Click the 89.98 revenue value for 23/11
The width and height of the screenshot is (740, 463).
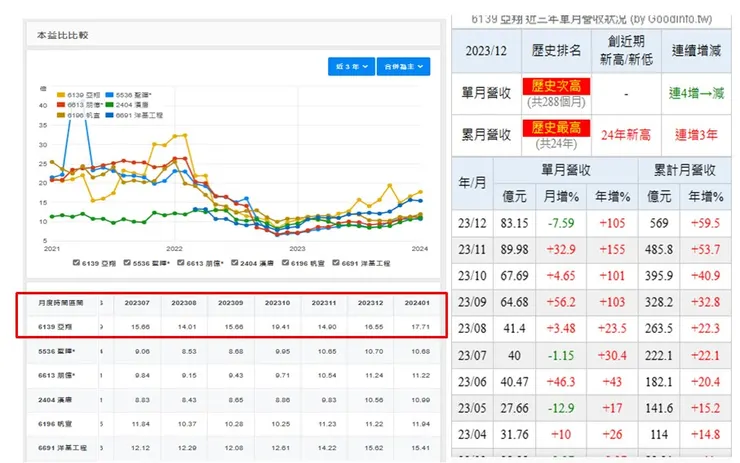[514, 249]
